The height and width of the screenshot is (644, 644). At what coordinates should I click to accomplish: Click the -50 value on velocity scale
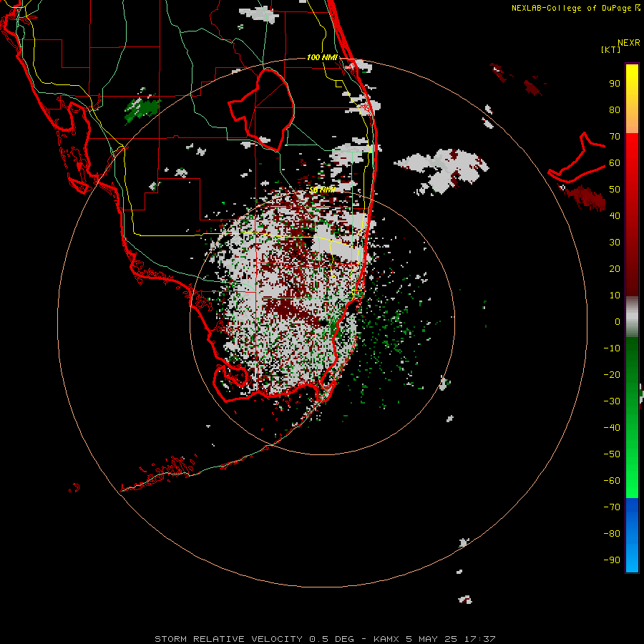tap(612, 454)
